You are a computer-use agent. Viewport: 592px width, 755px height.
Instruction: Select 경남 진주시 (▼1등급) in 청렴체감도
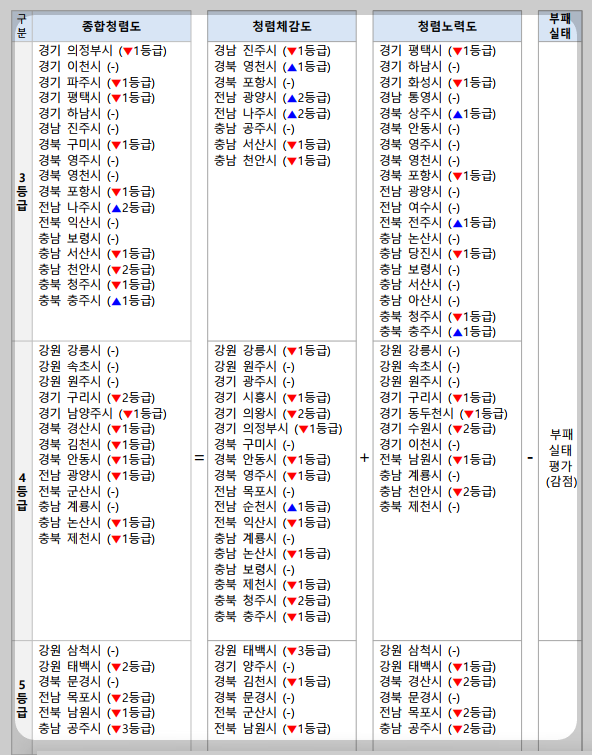[272, 51]
